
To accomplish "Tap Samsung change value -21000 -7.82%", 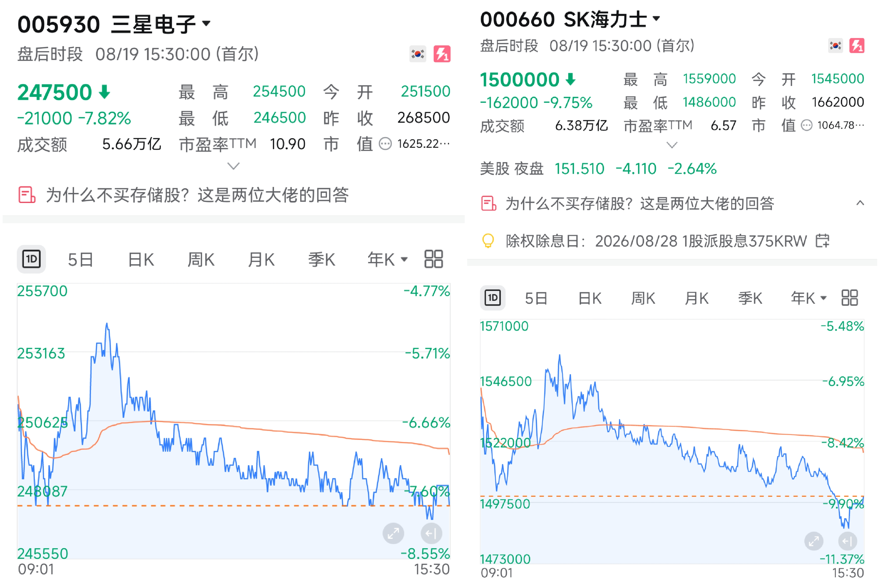I will coord(74,118).
